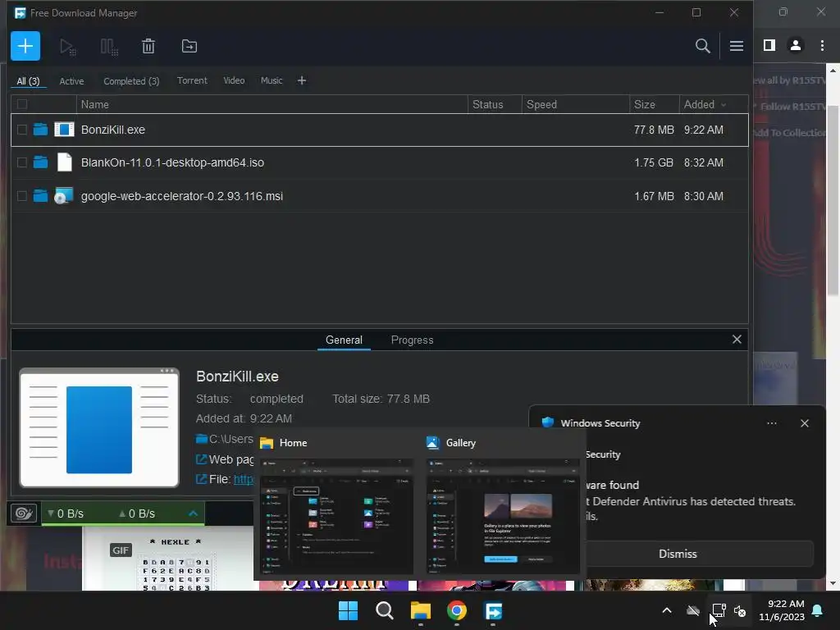Click Free Download Manager taskbar icon
Screen dimensions: 840x630
tap(493, 610)
